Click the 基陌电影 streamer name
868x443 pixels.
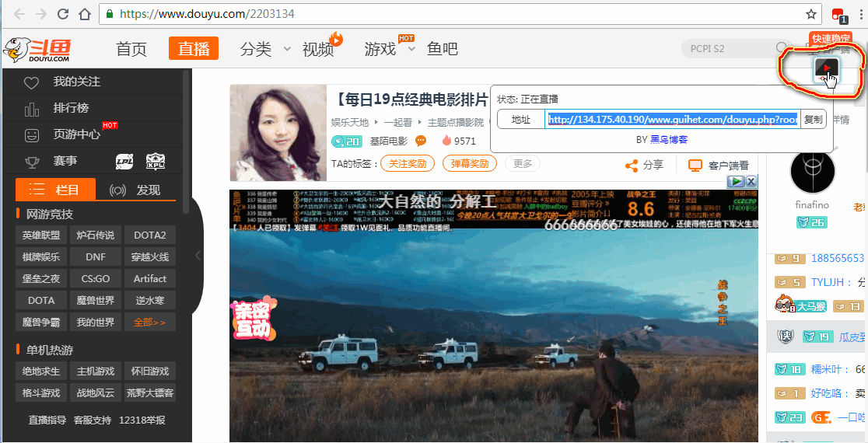click(389, 141)
